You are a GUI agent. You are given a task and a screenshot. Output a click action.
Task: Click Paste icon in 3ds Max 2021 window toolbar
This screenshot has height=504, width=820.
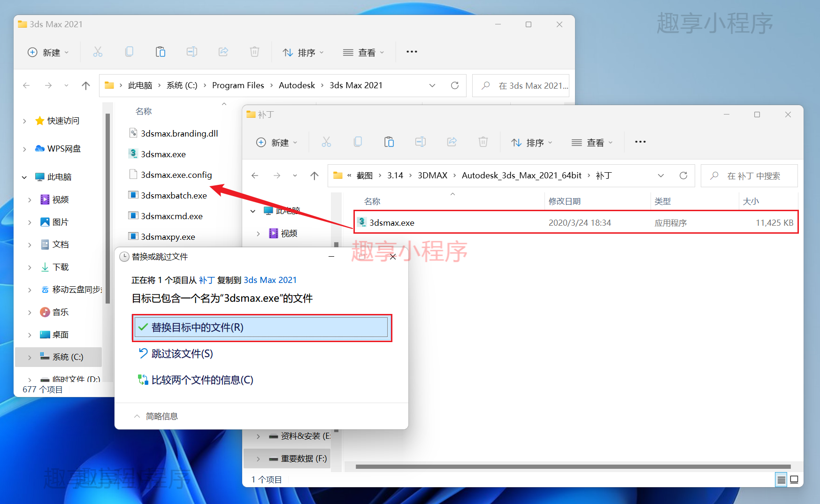[x=161, y=52]
